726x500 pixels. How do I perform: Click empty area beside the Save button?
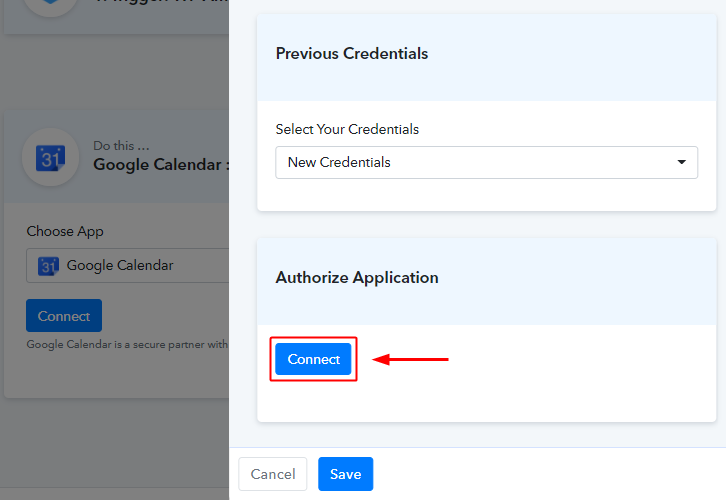click(x=540, y=474)
